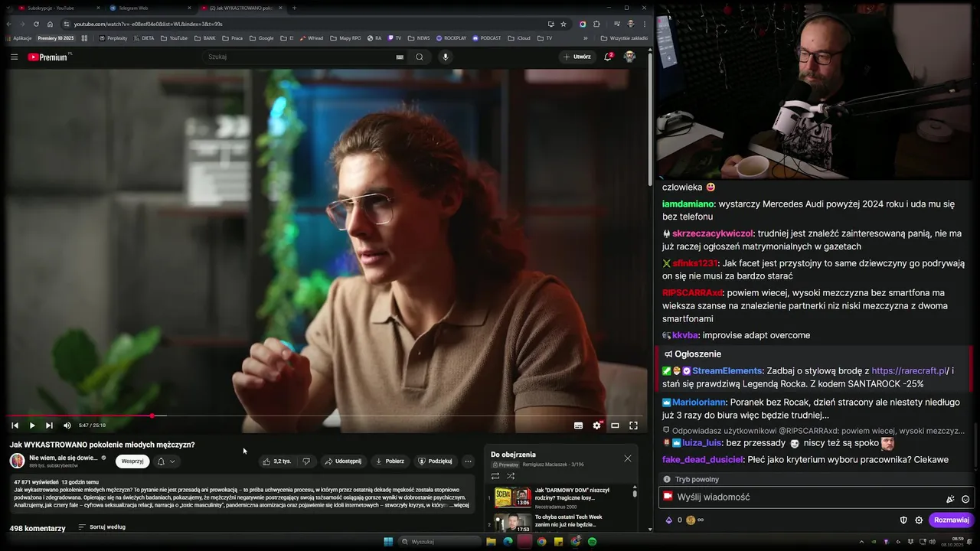
Task: Open chat settings gear
Action: point(919,520)
